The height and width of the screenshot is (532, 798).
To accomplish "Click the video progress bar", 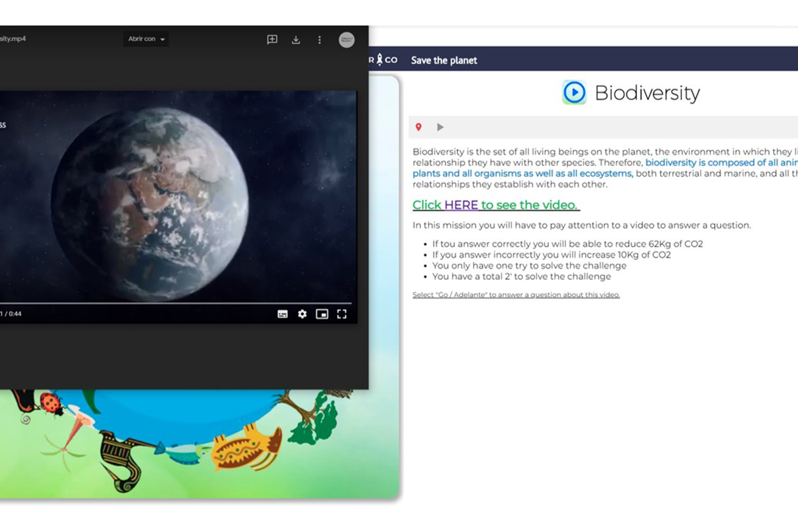I will (177, 303).
